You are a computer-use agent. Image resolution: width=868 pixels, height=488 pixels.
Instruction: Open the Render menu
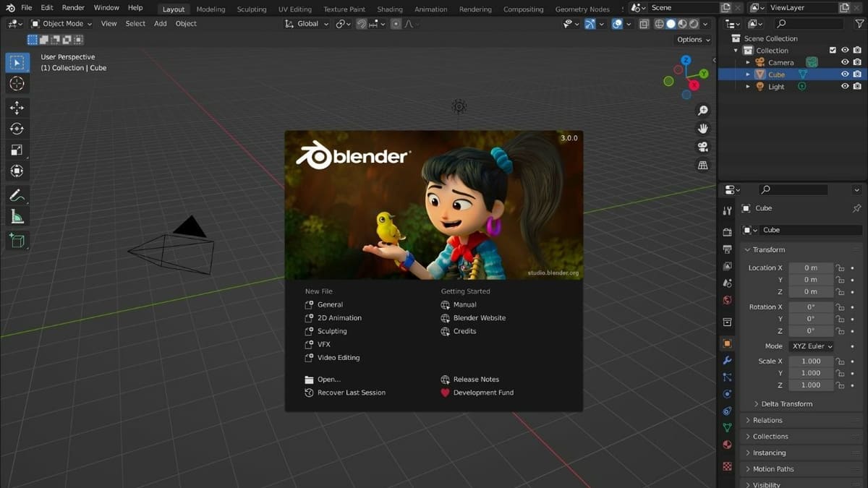tap(73, 8)
